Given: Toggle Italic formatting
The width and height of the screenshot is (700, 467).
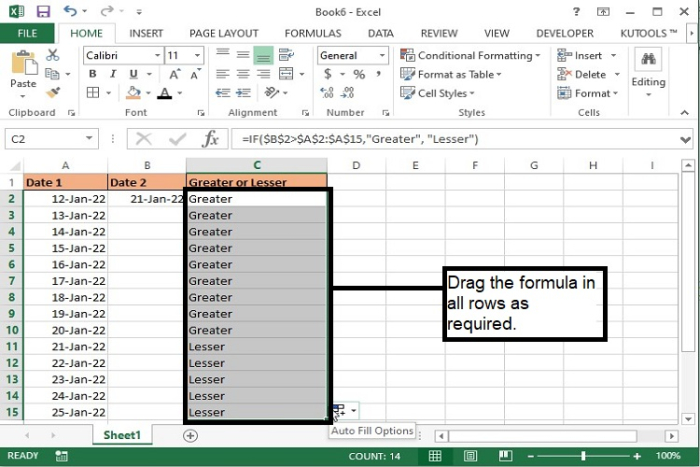Looking at the screenshot, I should point(113,74).
